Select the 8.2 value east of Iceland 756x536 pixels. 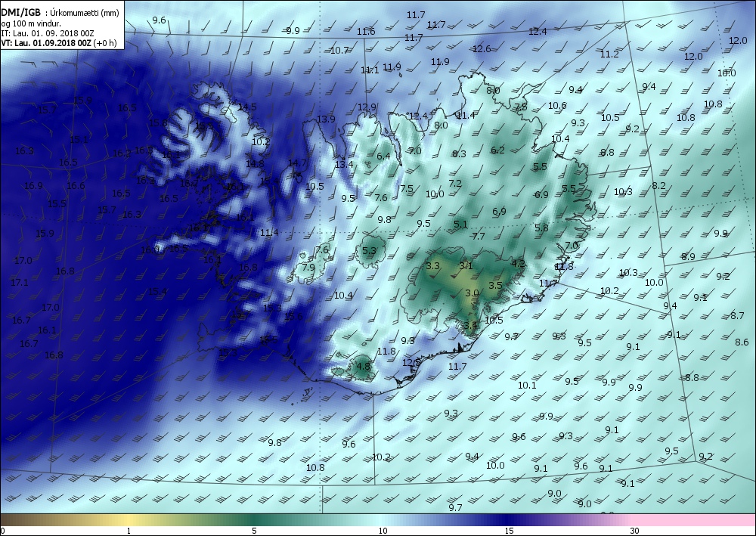(658, 185)
